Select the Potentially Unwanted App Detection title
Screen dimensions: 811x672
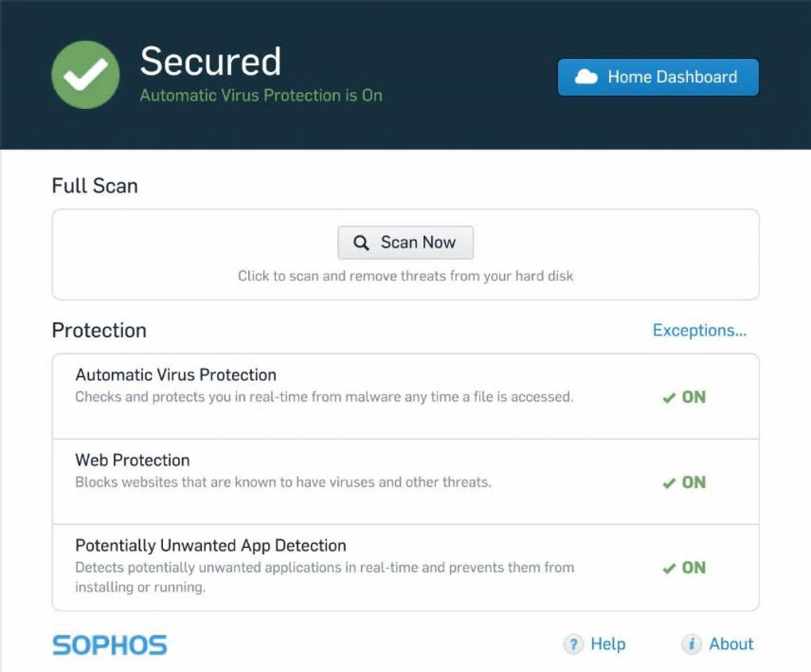211,546
